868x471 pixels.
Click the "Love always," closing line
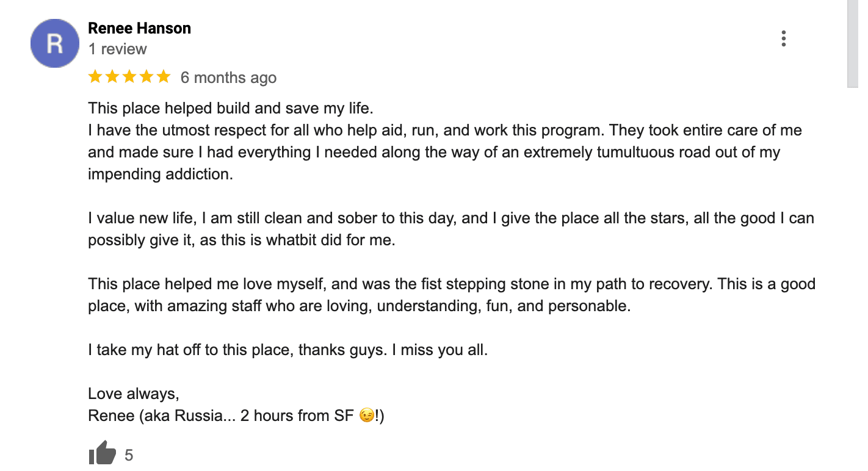coord(133,394)
